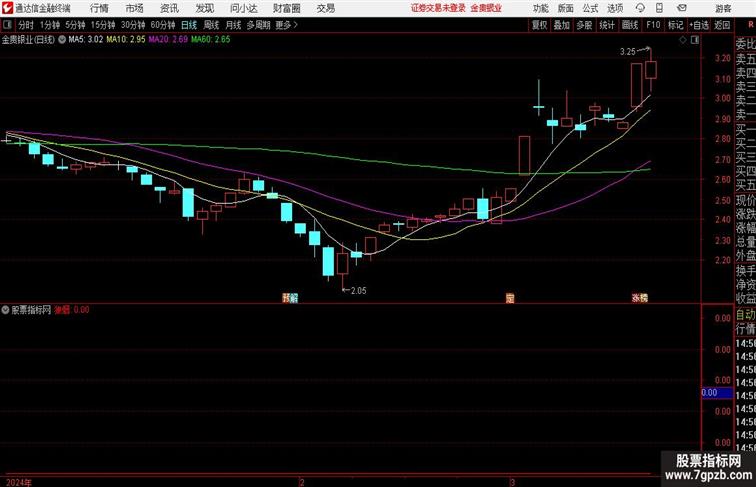Click the 涨榜 marker near chart end

(x=640, y=298)
